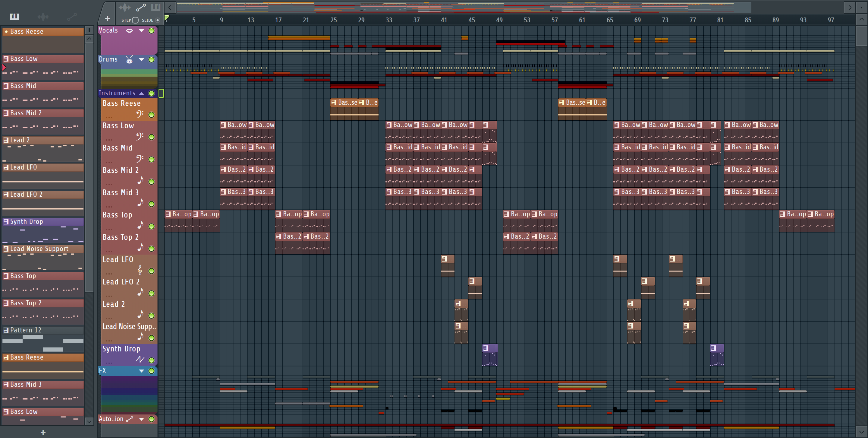Click the start marker flag at bar 1
The height and width of the screenshot is (438, 868).
(x=167, y=18)
